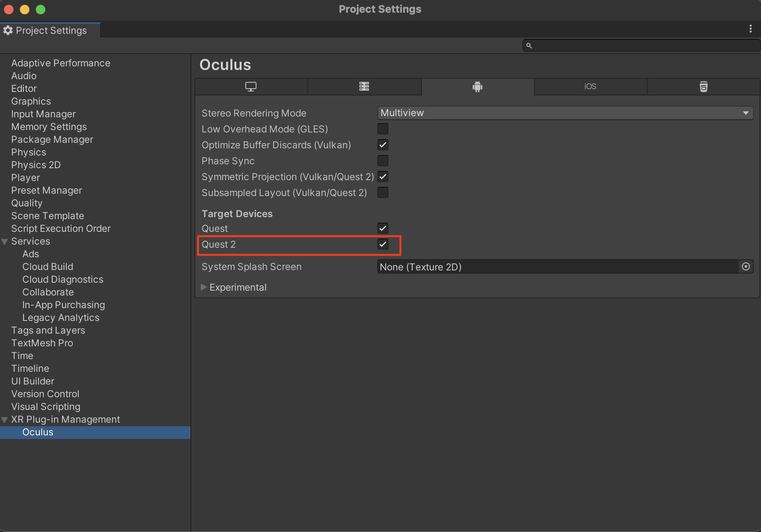Switch to the Project Settings tab
The width and height of the screenshot is (761, 532).
[x=50, y=30]
